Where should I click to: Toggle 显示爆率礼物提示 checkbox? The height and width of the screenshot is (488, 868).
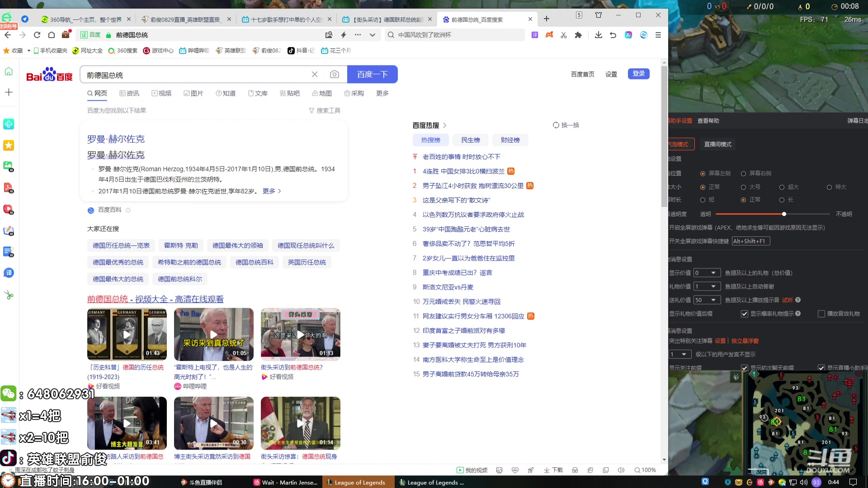tap(744, 314)
